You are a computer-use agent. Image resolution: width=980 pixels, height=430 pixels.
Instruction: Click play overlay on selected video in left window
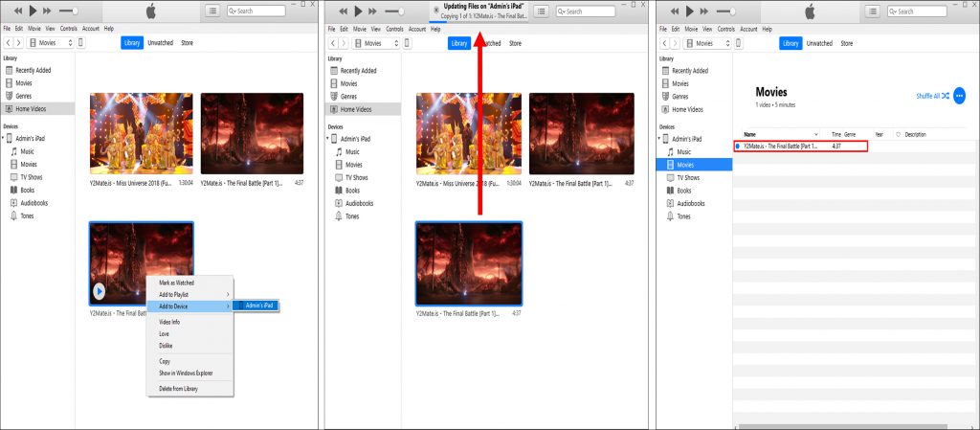click(x=99, y=291)
